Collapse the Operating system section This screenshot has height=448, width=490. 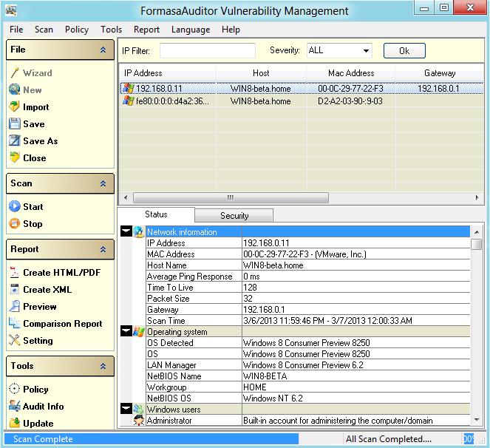pos(126,331)
